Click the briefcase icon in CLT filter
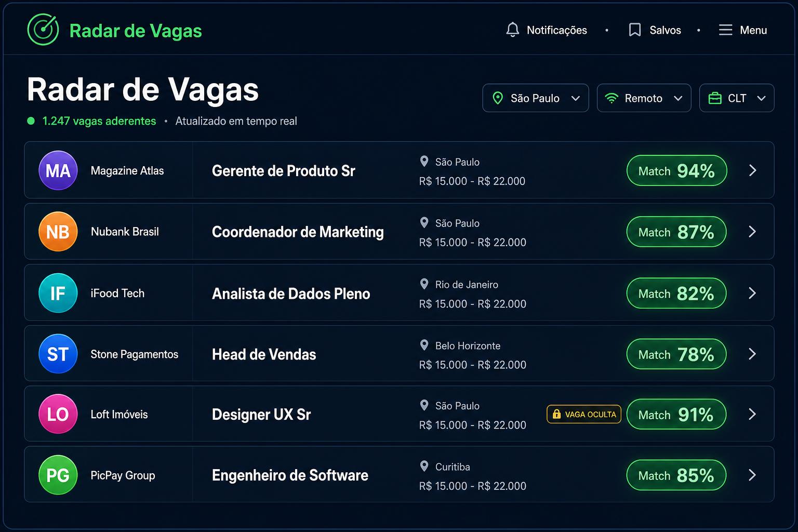The height and width of the screenshot is (532, 798). [x=715, y=98]
